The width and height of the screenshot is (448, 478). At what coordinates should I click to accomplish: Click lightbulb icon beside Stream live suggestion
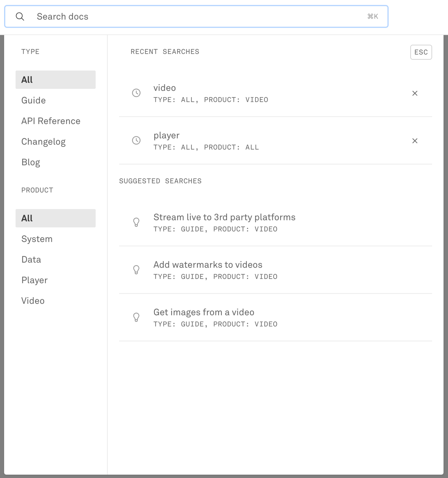click(136, 222)
